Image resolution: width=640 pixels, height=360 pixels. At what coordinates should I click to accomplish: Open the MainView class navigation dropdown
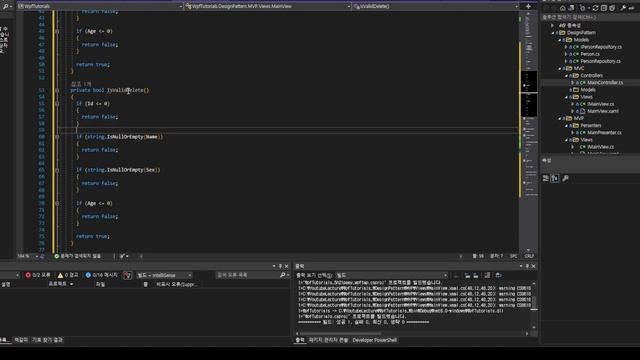[x=268, y=6]
